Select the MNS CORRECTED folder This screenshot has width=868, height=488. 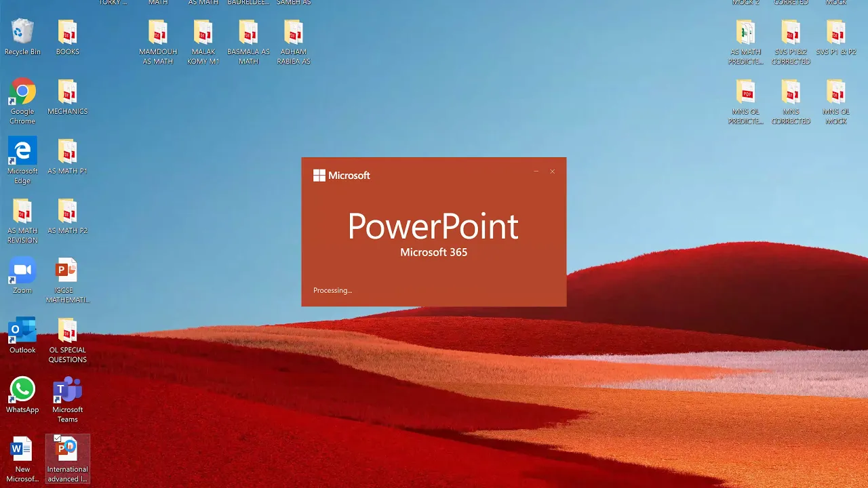coord(791,102)
